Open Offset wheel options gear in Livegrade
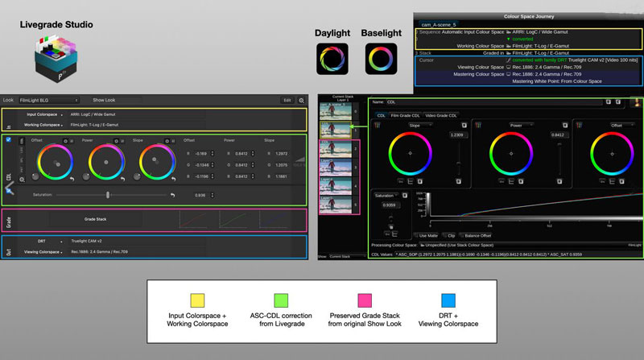This screenshot has height=360, width=644. [65, 141]
